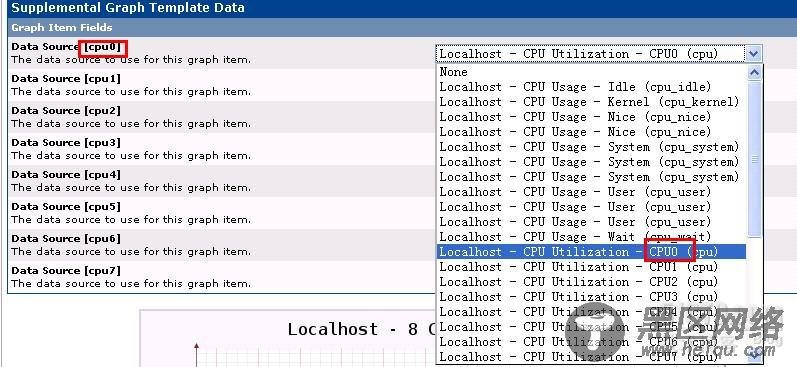797x367 pixels.
Task: Click the dropdown list scrollbar thumb
Action: [x=754, y=159]
